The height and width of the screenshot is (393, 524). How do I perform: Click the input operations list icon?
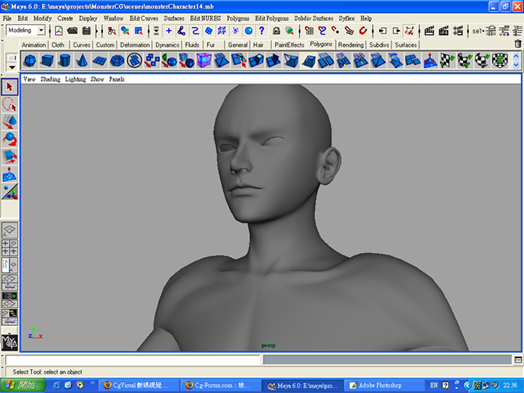point(383,31)
